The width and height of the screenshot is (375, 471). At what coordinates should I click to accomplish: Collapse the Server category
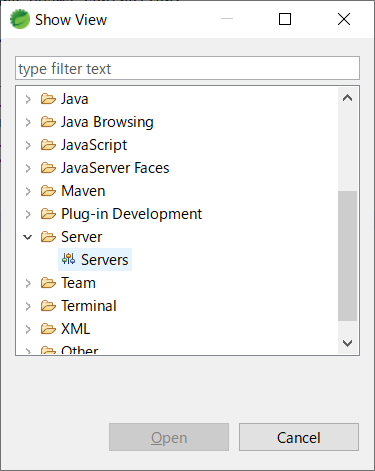(28, 237)
